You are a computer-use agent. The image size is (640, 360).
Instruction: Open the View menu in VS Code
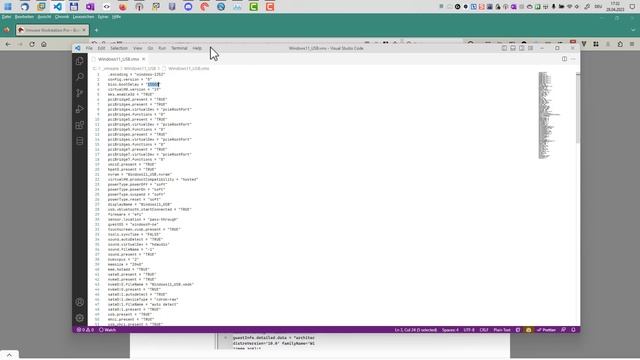pos(138,48)
